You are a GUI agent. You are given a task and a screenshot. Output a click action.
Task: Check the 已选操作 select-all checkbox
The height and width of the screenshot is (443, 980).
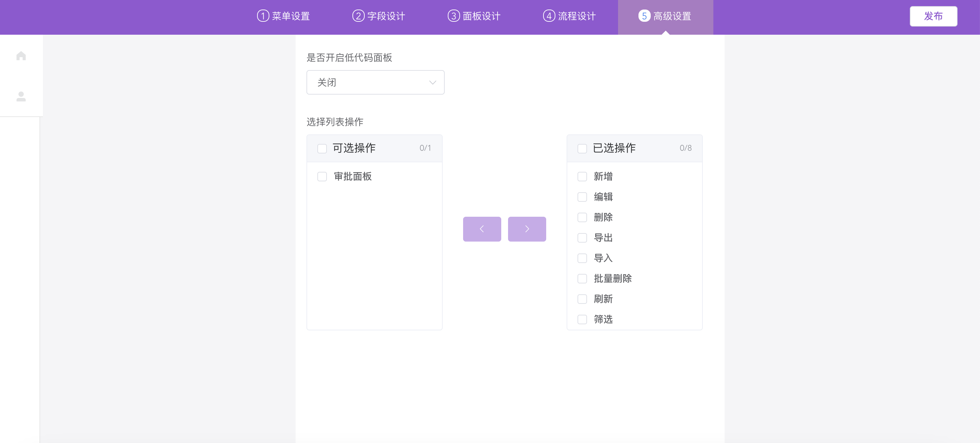click(582, 148)
